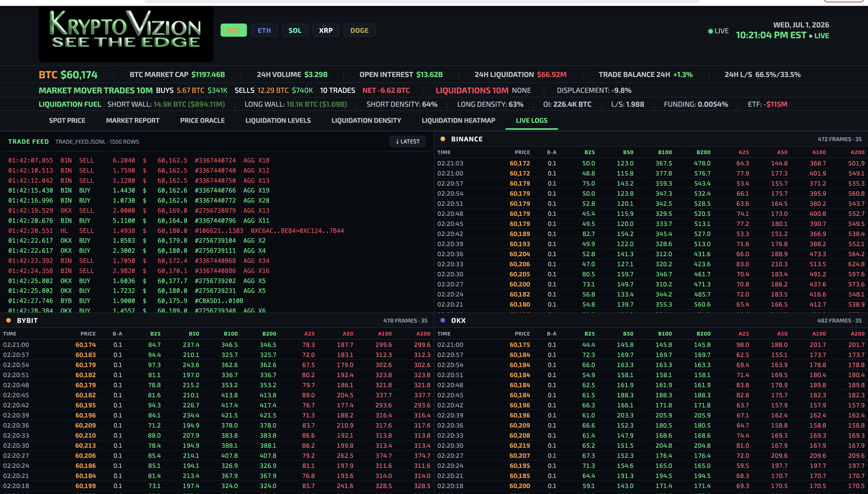The image size is (868, 494).
Task: Select Binance row at 02:20:36
Action: [651, 254]
